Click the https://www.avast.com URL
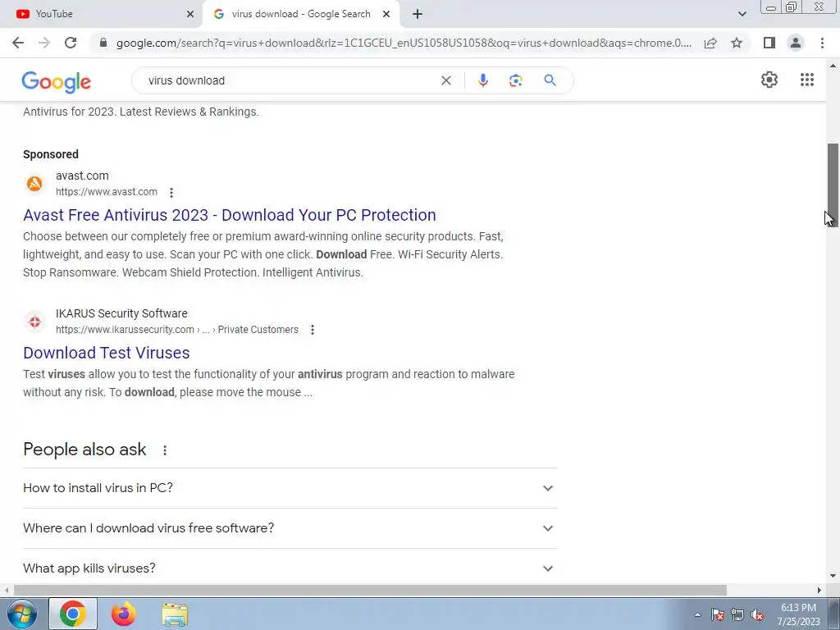This screenshot has height=630, width=840. [x=107, y=192]
